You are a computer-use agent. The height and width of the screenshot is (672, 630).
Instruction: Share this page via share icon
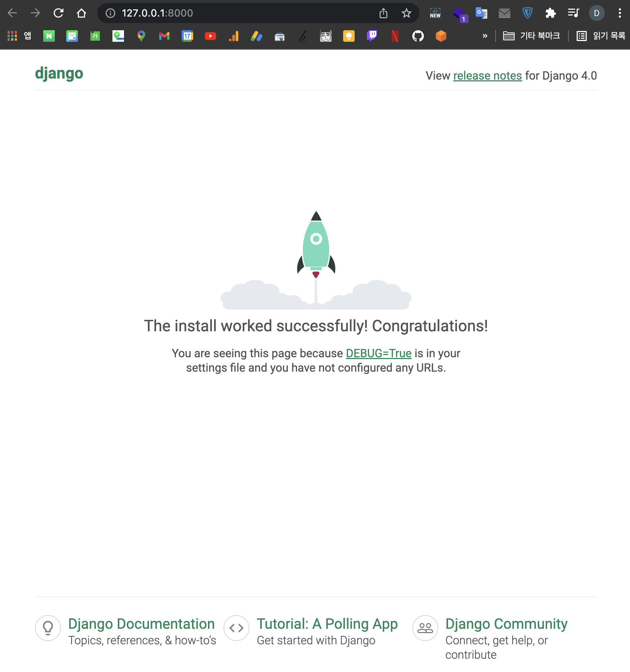click(x=383, y=13)
